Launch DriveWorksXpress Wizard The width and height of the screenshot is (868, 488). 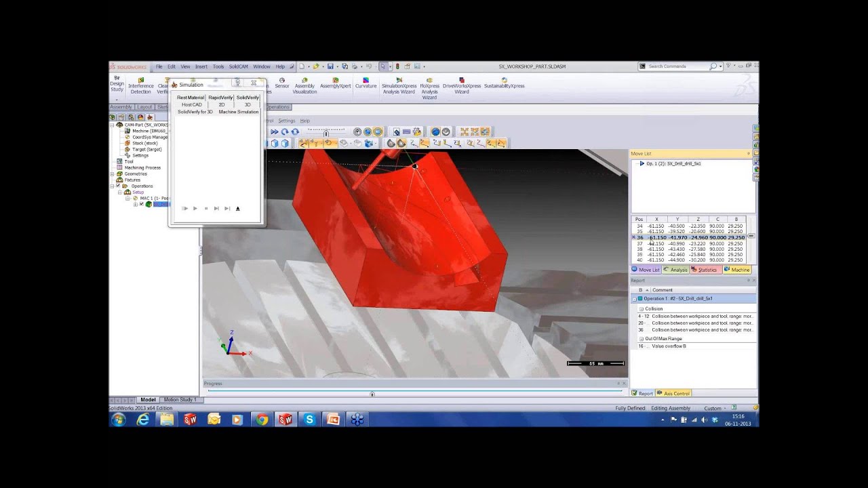point(462,85)
